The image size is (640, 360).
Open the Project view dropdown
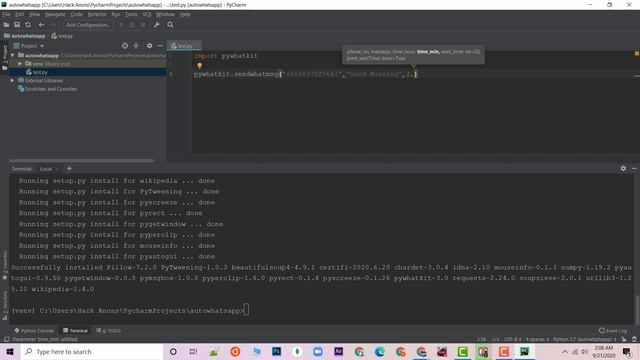click(29, 46)
